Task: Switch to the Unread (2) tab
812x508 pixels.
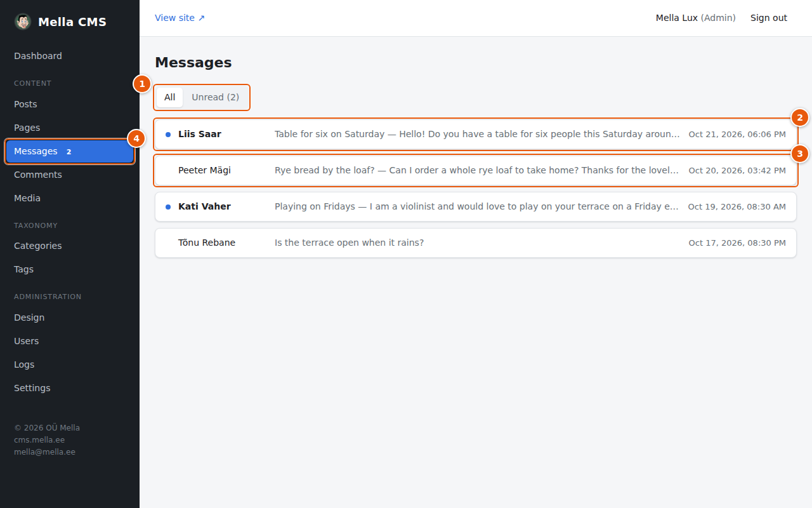Action: point(216,97)
